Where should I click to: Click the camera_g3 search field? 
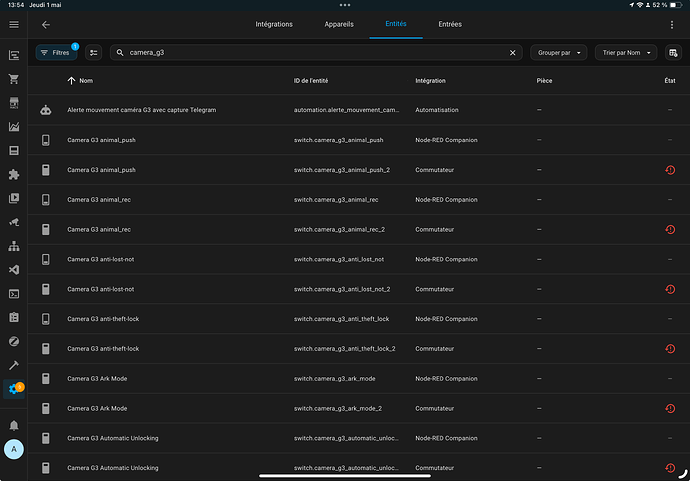point(316,52)
